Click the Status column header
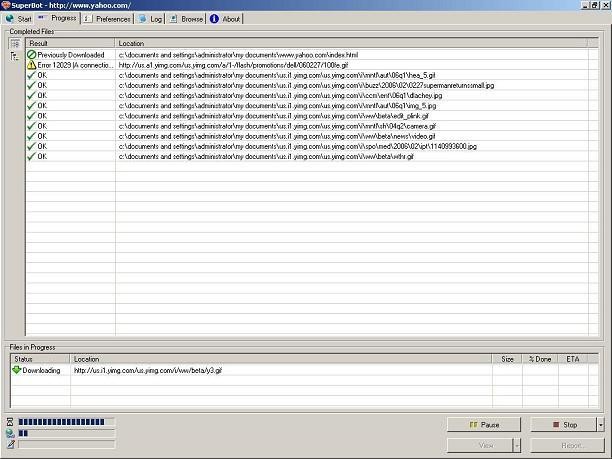 point(40,359)
